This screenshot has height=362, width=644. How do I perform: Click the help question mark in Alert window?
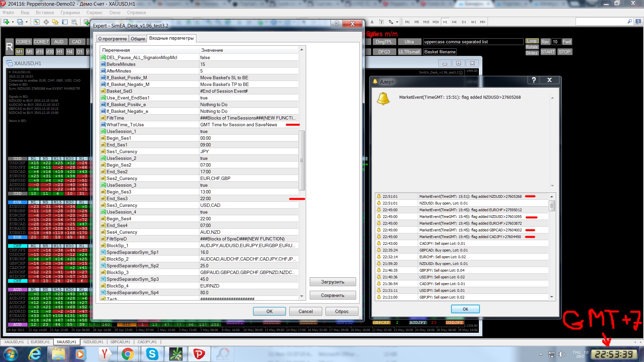pos(534,80)
